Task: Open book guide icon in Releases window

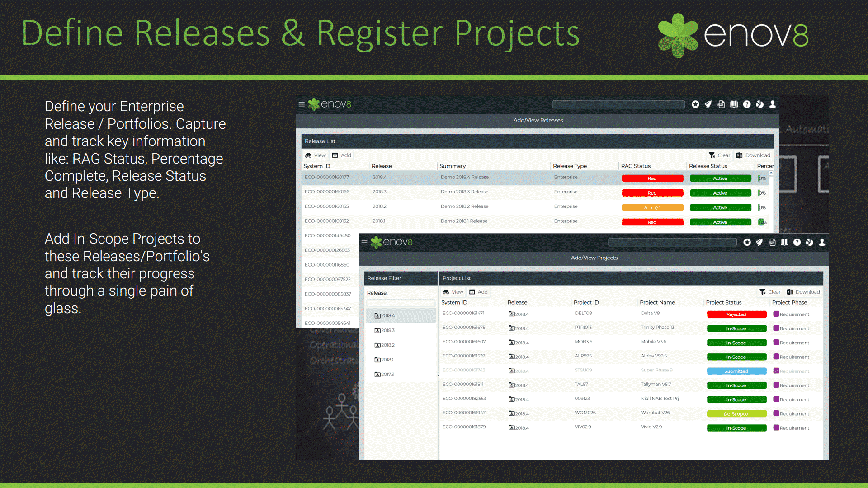Action: tap(734, 104)
